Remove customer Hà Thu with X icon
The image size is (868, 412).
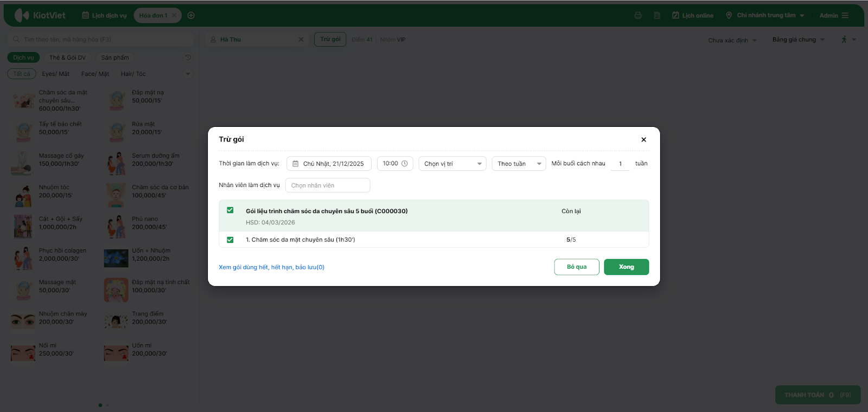tap(301, 40)
